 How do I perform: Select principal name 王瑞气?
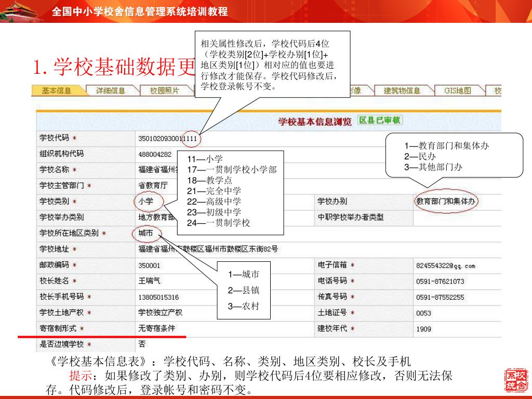tap(149, 281)
